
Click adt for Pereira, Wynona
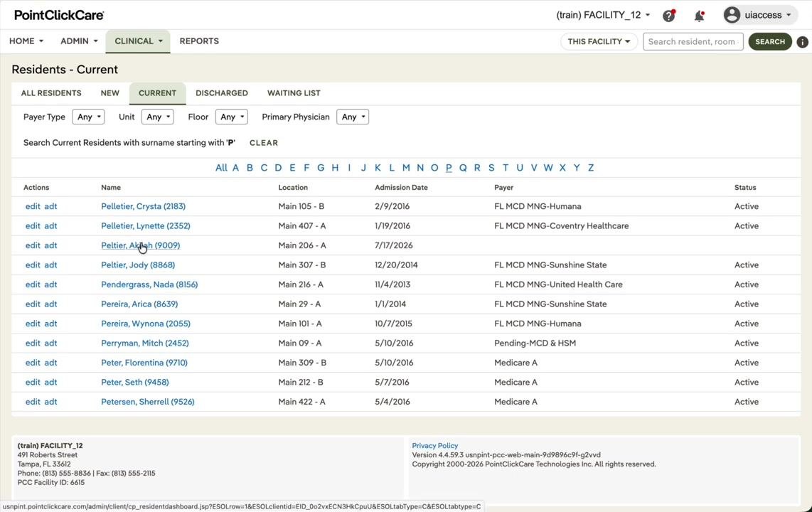(x=50, y=324)
